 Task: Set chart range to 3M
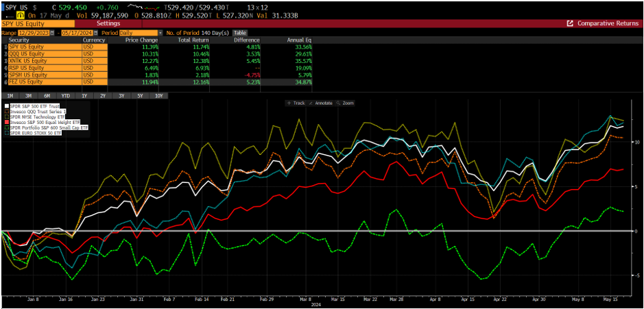(x=28, y=96)
